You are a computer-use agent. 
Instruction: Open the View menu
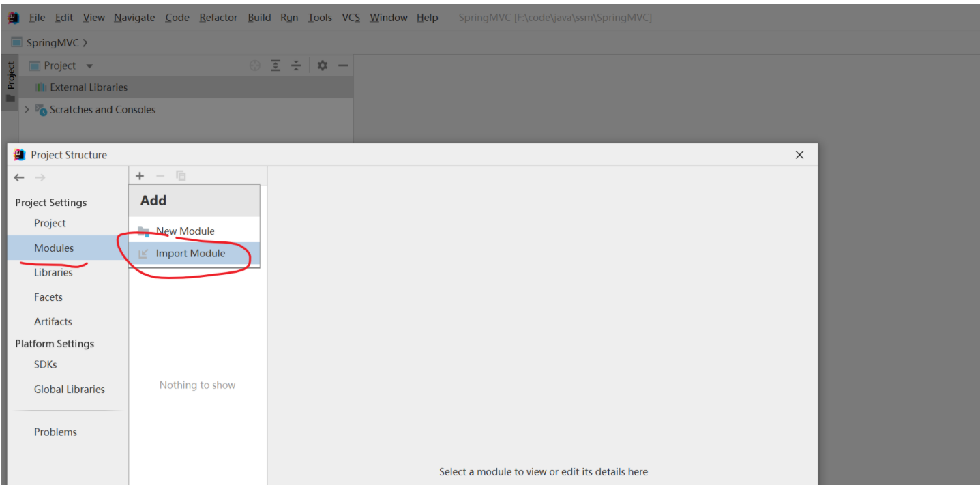93,18
